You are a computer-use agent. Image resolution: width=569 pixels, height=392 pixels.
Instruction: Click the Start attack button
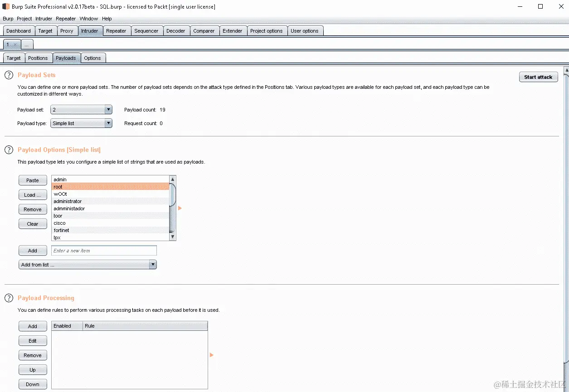(x=538, y=77)
